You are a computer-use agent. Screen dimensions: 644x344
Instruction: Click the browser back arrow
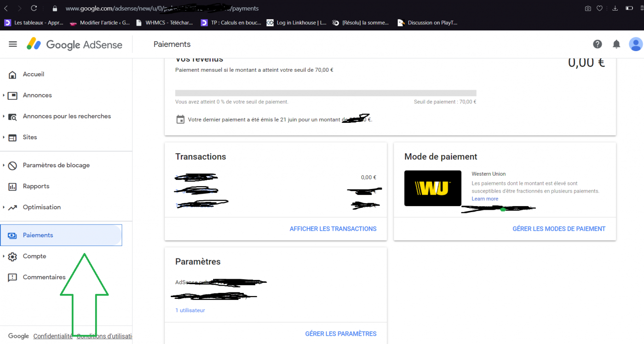[x=6, y=8]
